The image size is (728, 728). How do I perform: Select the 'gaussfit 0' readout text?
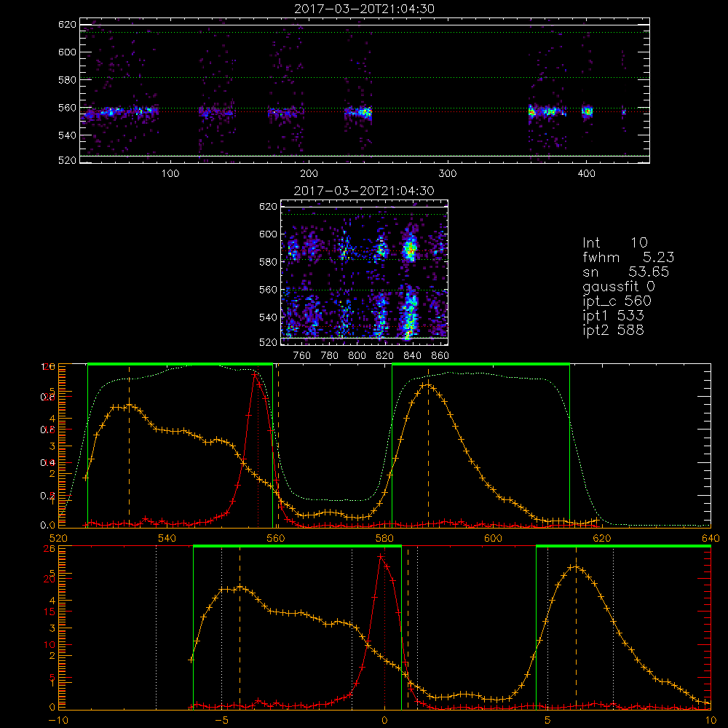[x=619, y=286]
